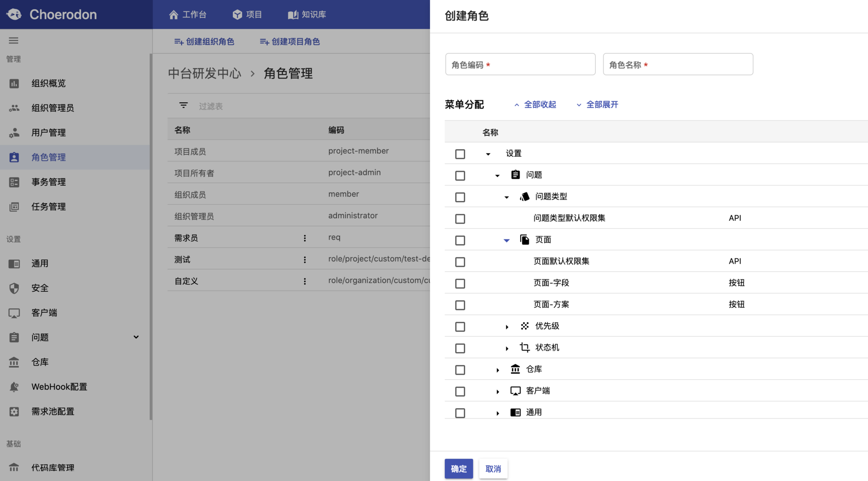Click the 页面 document icon in menu tree
The height and width of the screenshot is (481, 868).
pyautogui.click(x=524, y=239)
